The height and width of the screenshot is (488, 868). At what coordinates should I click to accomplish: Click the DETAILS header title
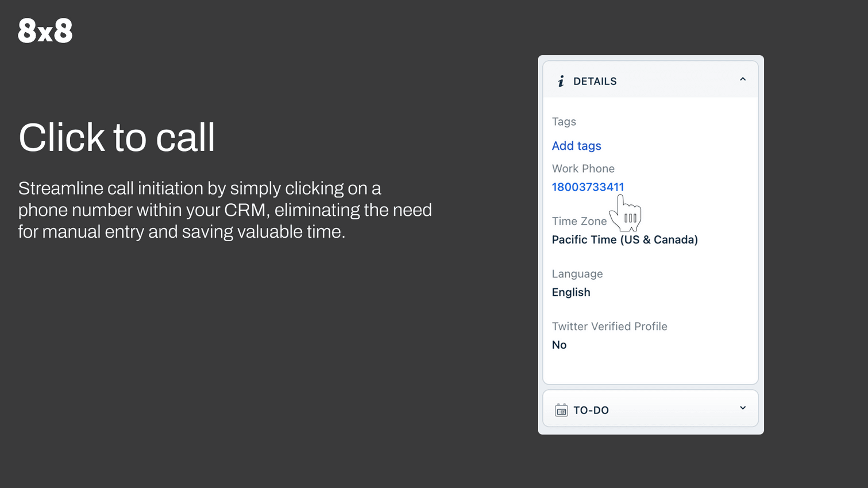tap(595, 82)
